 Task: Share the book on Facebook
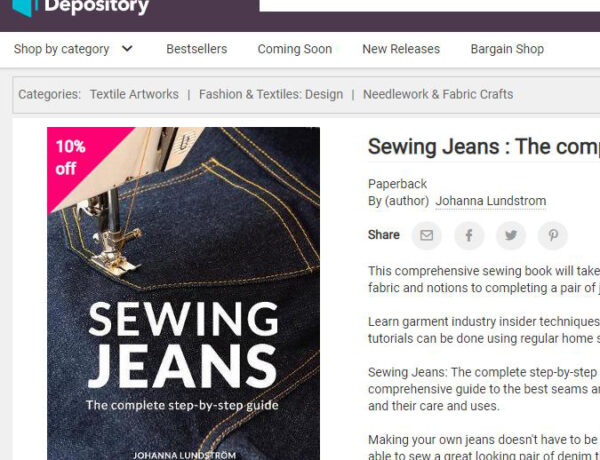click(x=469, y=235)
